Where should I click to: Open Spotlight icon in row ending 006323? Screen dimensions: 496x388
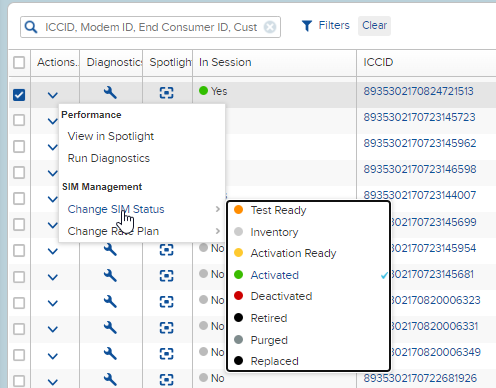(x=166, y=302)
